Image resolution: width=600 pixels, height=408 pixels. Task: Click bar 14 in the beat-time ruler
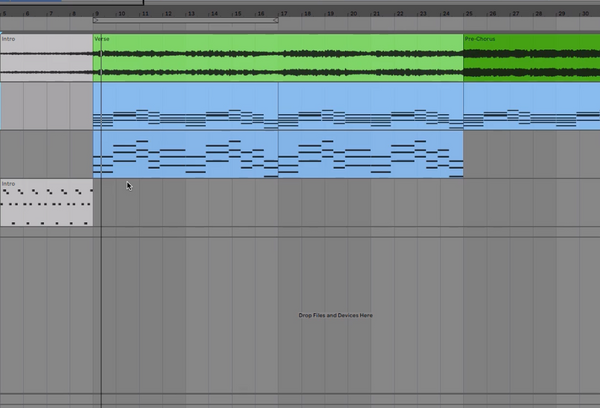pos(214,14)
